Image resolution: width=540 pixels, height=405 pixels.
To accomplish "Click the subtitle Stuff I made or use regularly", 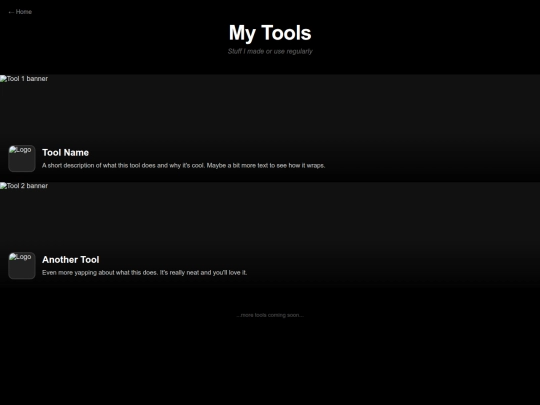I will [x=270, y=51].
